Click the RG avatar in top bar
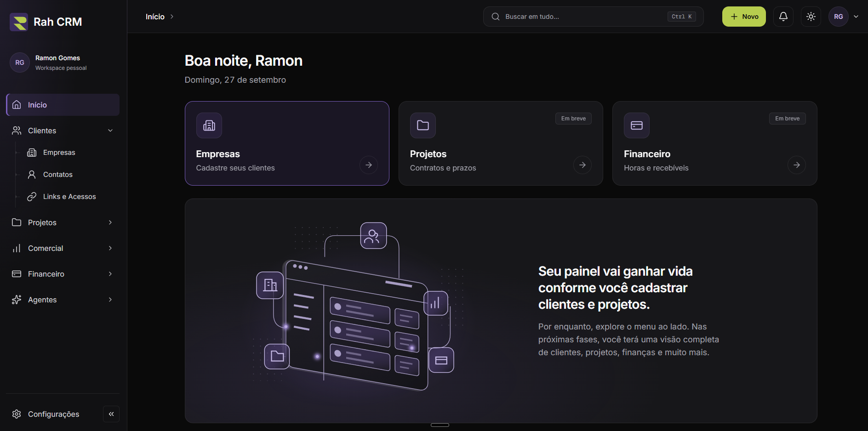The height and width of the screenshot is (431, 868). 839,17
